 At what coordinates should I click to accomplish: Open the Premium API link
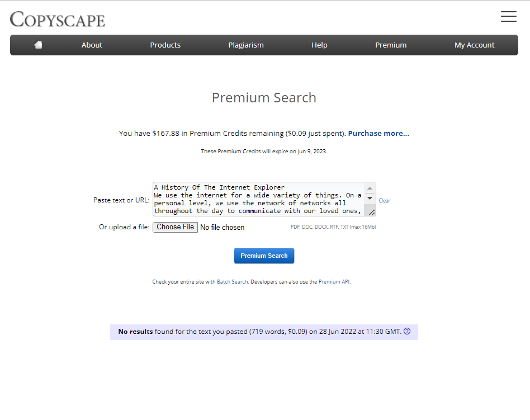pos(334,282)
